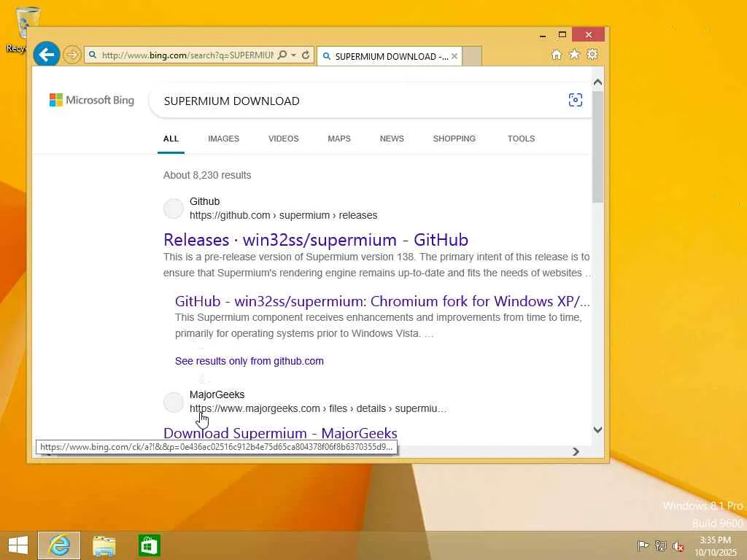
Task: Click the address bar URL field
Action: tap(187, 55)
